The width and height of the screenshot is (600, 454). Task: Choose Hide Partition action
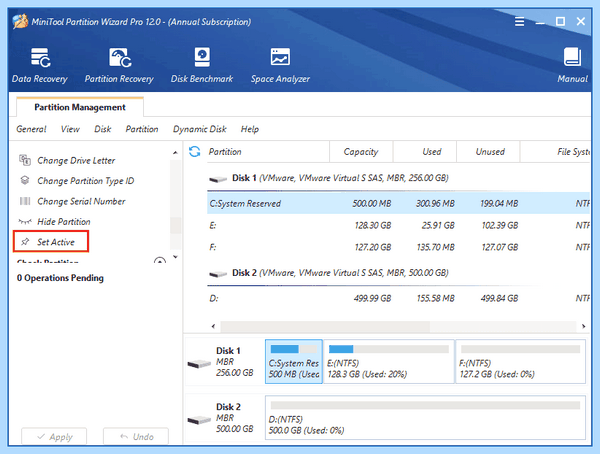tap(64, 222)
